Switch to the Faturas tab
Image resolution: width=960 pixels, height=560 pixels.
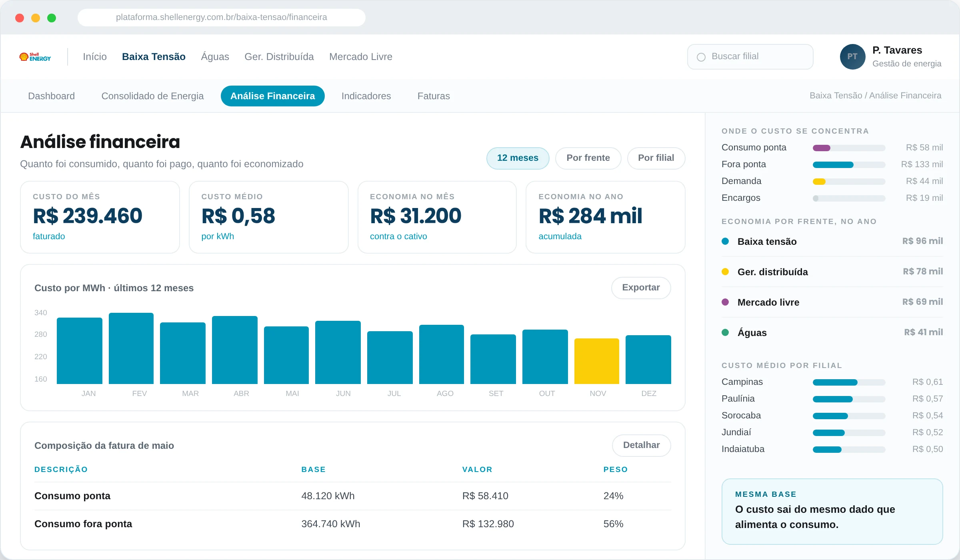434,96
